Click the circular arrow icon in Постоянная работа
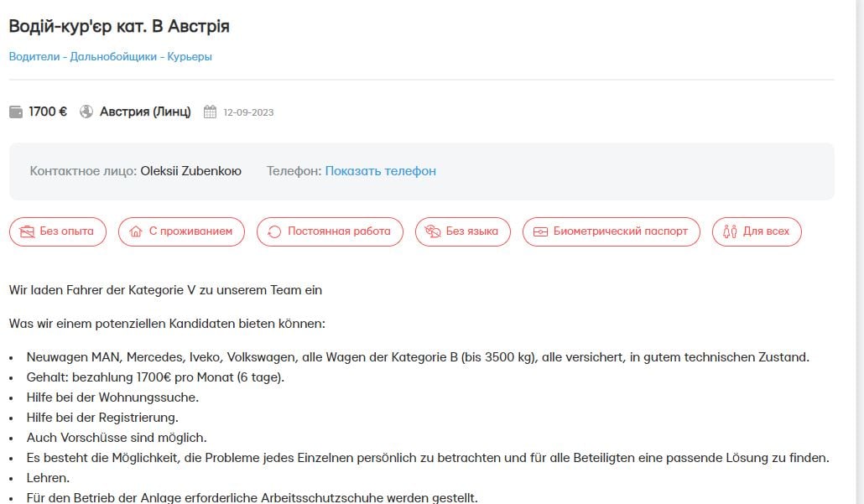 [x=274, y=231]
